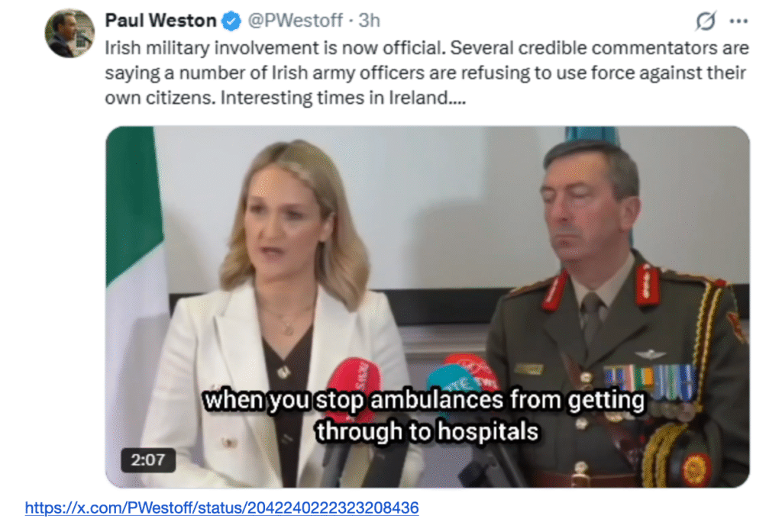The height and width of the screenshot is (532, 782).
Task: Click the 2:07 video duration badge
Action: click(x=148, y=459)
